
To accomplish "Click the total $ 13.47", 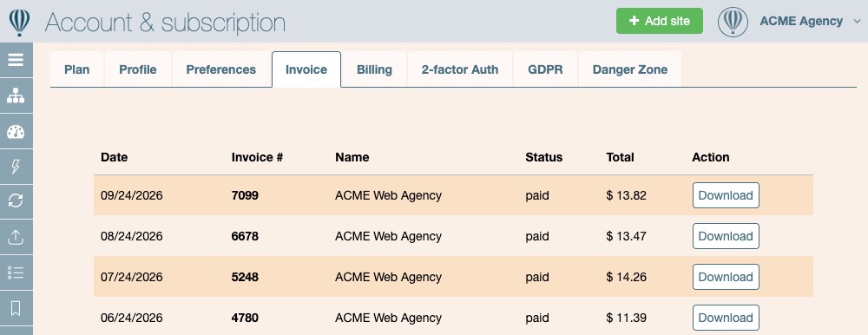I will click(x=626, y=236).
